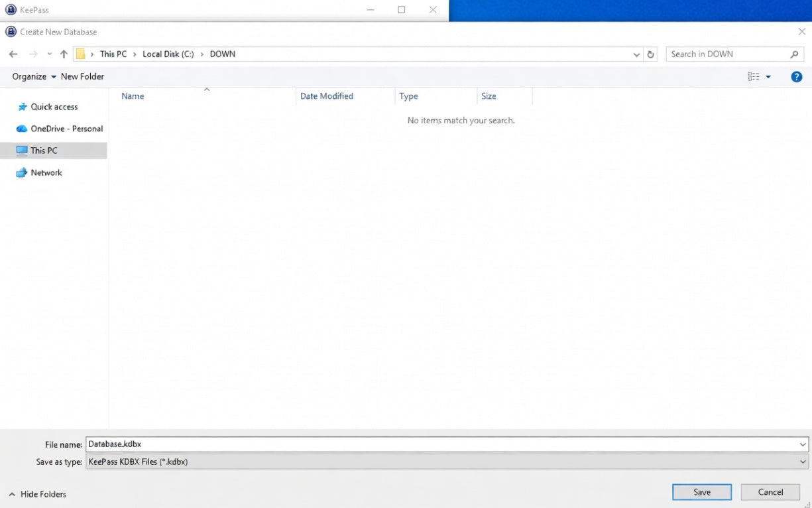Screen dimensions: 812x508
Task: Open OneDrive - Personal in sidebar
Action: (x=66, y=129)
